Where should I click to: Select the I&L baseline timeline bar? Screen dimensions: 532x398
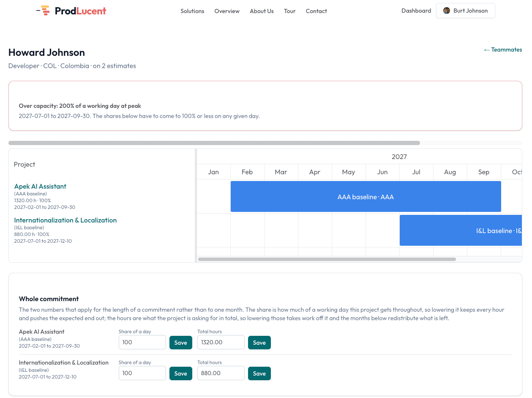[x=461, y=231]
